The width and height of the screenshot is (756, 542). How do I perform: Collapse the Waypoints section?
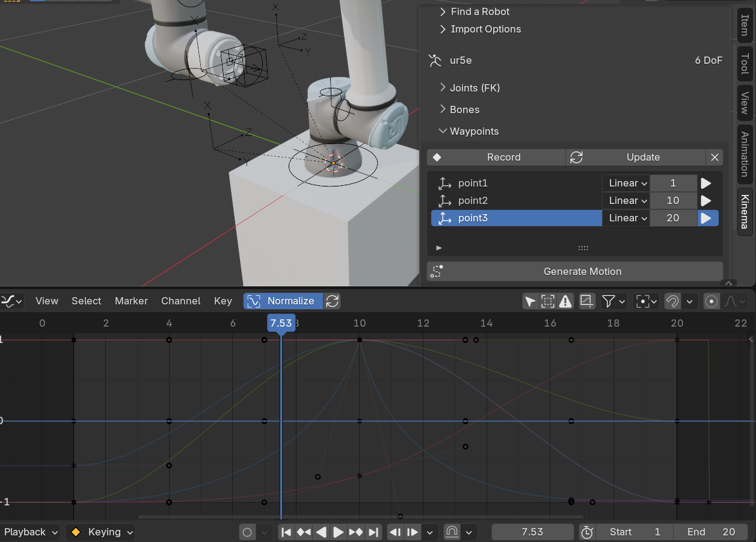[x=469, y=131]
